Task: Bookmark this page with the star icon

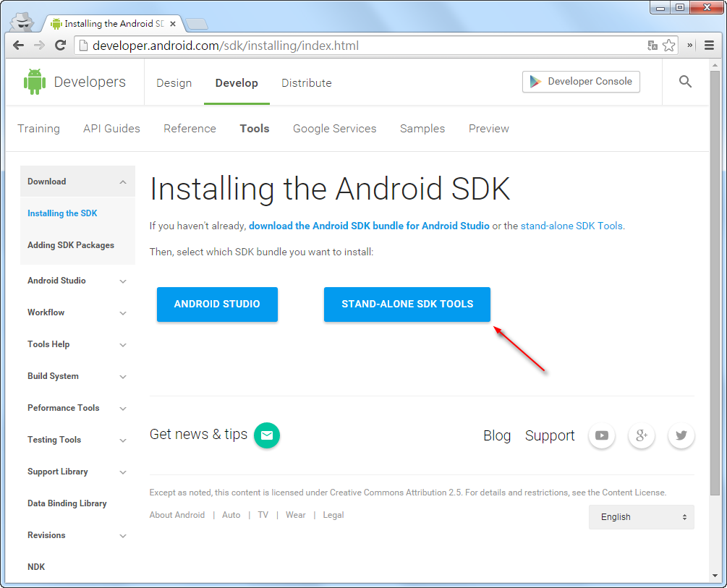Action: 668,46
